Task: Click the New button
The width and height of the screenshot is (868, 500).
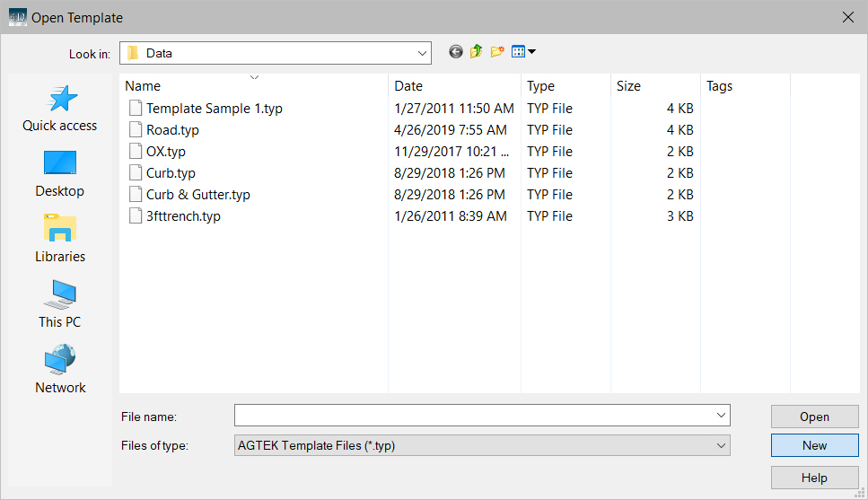Action: pos(814,445)
